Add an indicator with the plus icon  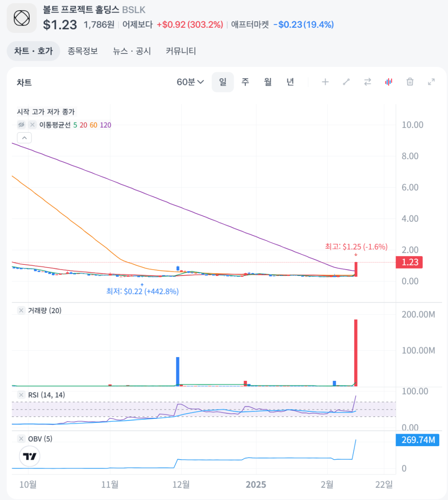[325, 82]
